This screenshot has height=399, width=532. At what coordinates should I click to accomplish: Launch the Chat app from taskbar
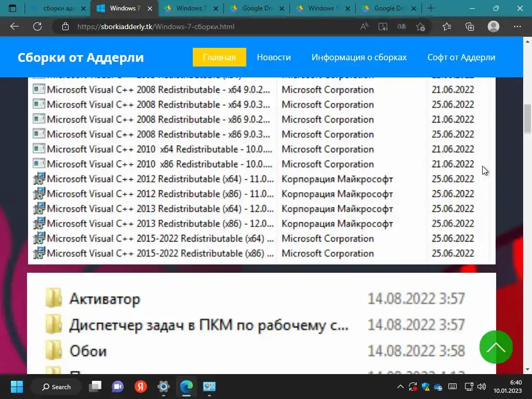point(118,387)
